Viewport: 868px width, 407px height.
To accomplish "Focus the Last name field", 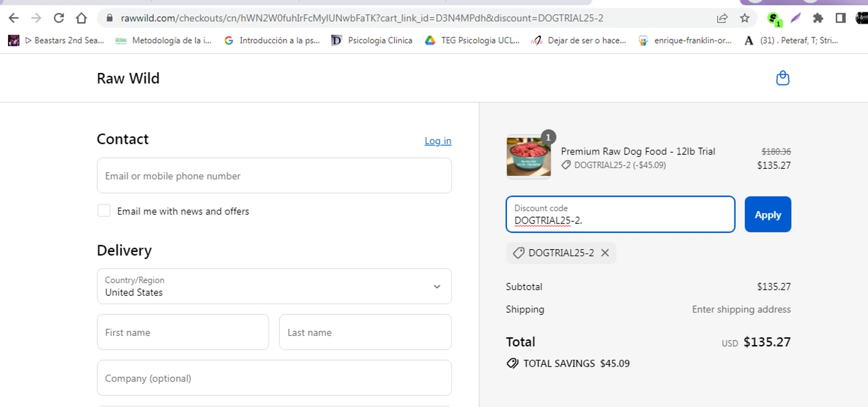I will point(365,332).
